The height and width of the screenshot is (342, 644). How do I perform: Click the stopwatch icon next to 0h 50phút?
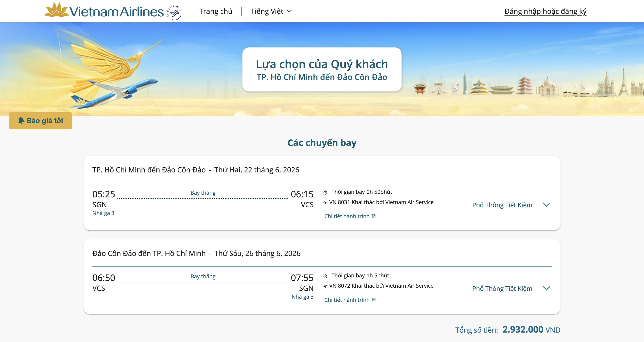(x=325, y=193)
